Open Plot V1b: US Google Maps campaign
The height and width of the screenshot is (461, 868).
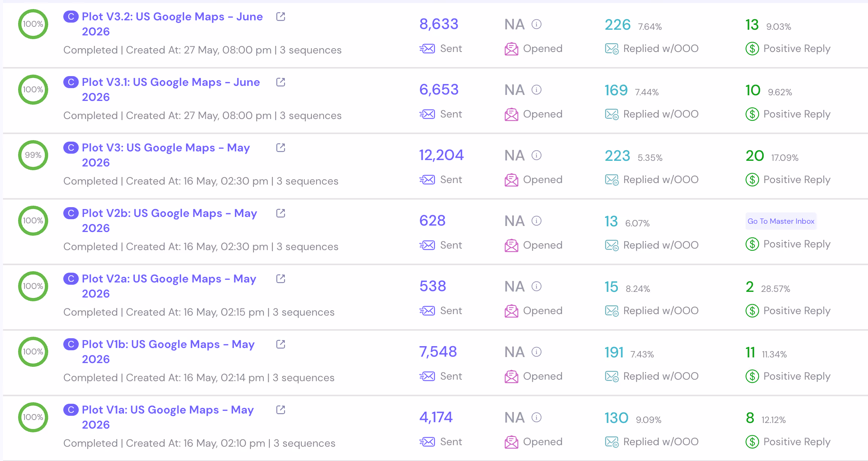[168, 351]
